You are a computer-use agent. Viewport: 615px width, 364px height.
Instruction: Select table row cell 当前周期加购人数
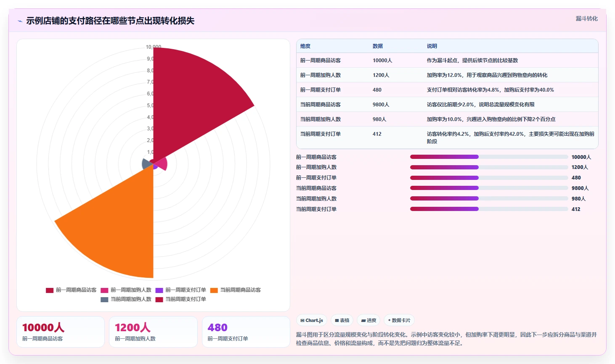(321, 119)
